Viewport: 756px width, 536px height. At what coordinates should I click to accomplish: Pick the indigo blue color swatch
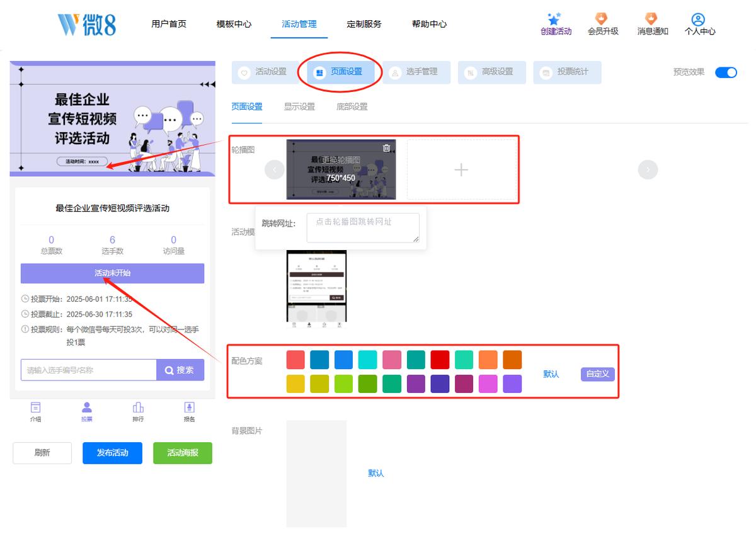(x=440, y=384)
